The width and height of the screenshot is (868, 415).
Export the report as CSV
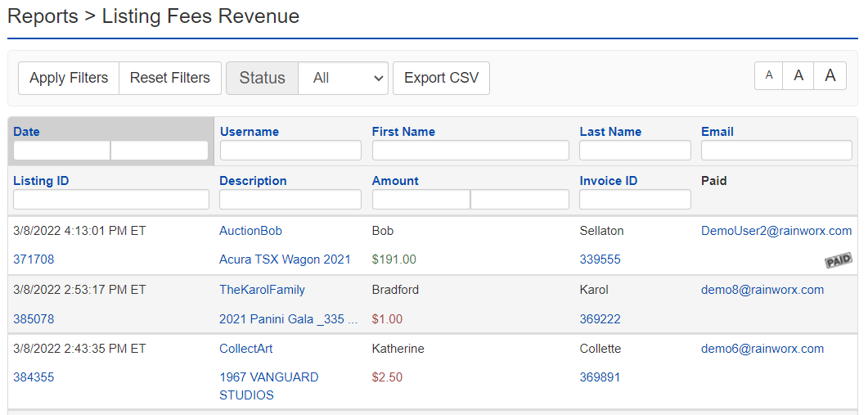pyautogui.click(x=441, y=78)
